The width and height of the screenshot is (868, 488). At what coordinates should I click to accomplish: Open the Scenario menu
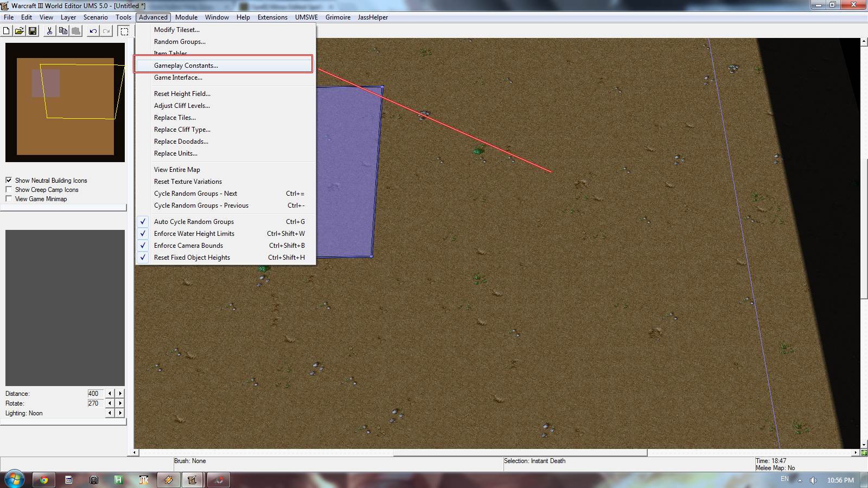[95, 17]
